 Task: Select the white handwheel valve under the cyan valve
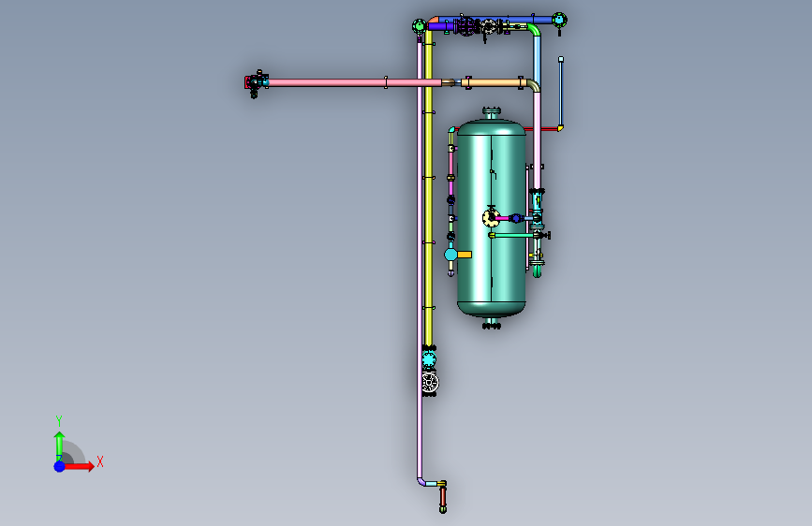click(x=430, y=383)
